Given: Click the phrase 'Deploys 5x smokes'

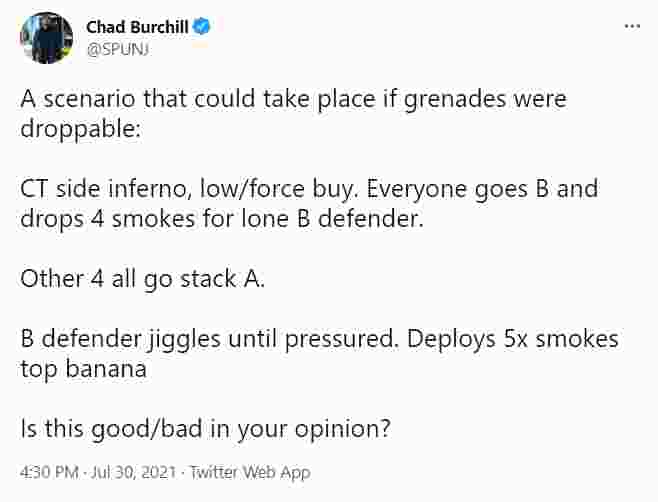Looking at the screenshot, I should tap(513, 339).
